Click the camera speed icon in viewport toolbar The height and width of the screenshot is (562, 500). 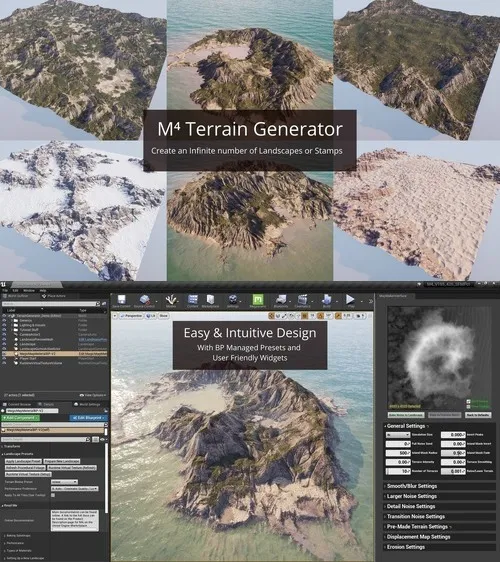click(x=359, y=316)
